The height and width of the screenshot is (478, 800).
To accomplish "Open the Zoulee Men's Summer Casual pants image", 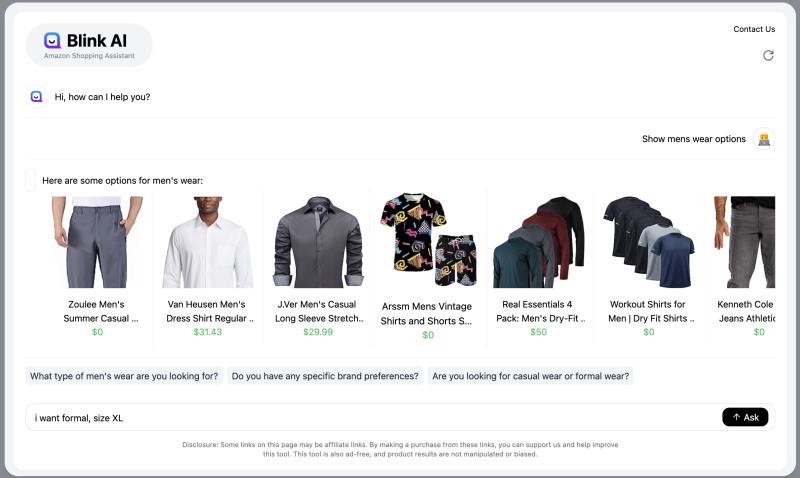I will pos(97,242).
